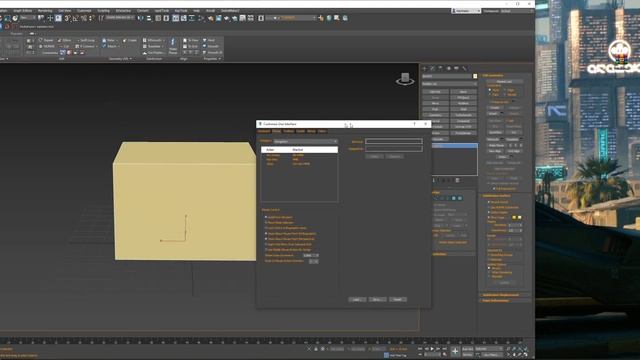Click the animation timeline track bar
This screenshot has height=360, width=640.
tap(261, 340)
